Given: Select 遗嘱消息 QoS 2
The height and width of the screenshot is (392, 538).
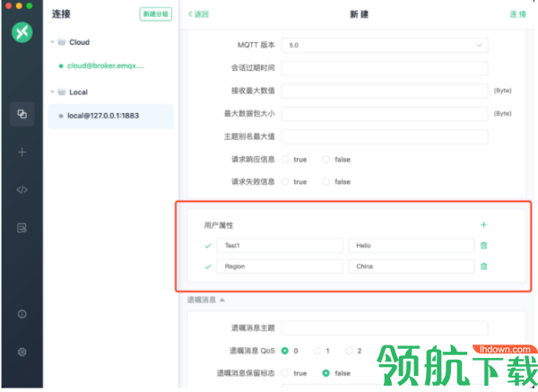Looking at the screenshot, I should tap(349, 351).
